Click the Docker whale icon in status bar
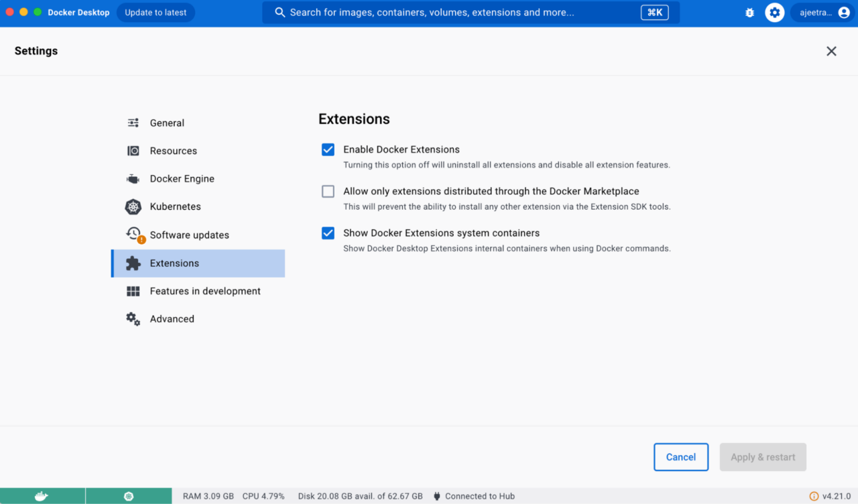 coord(42,496)
